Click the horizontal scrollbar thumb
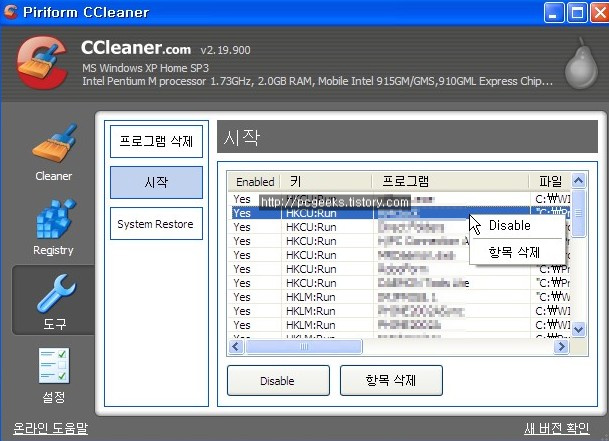 304,346
